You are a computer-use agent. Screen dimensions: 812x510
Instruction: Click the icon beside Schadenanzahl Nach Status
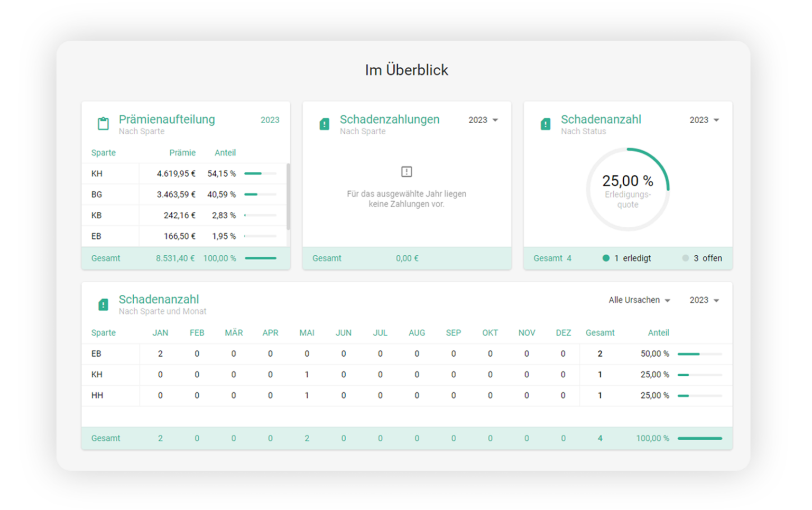[546, 124]
